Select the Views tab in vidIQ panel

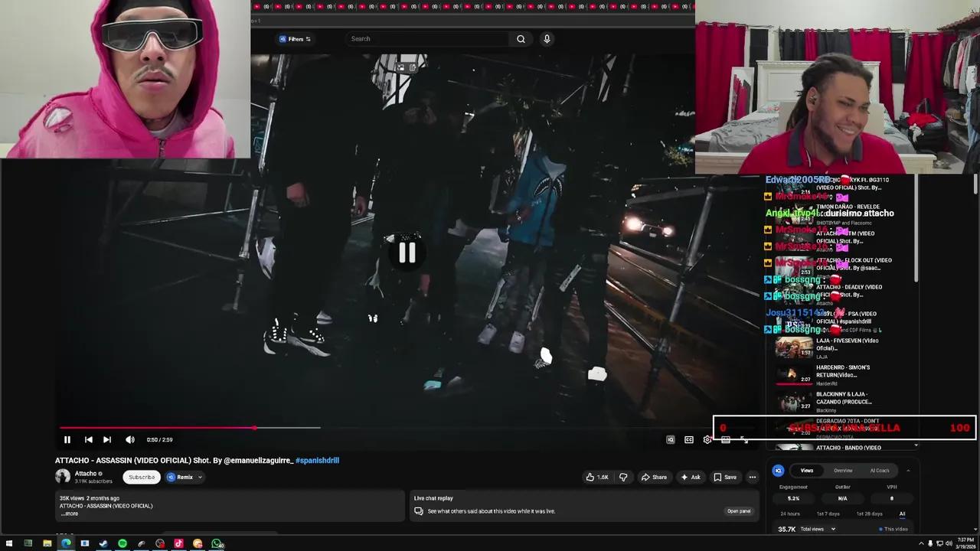[806, 471]
